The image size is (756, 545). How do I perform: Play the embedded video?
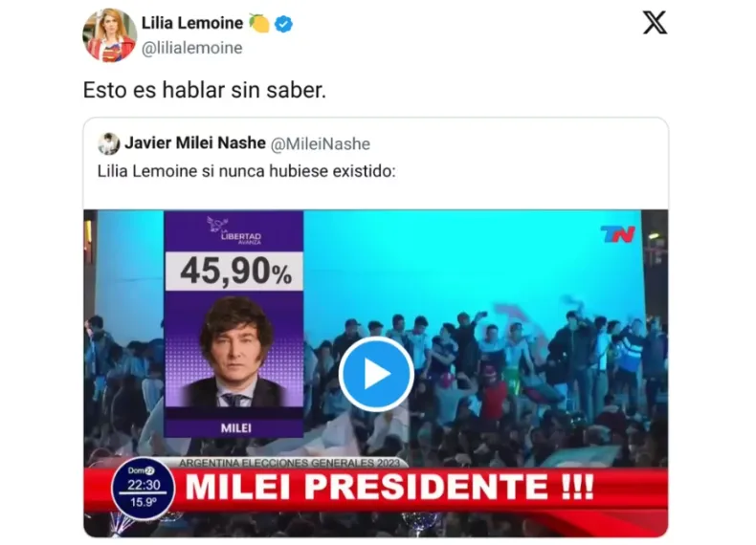(x=376, y=374)
